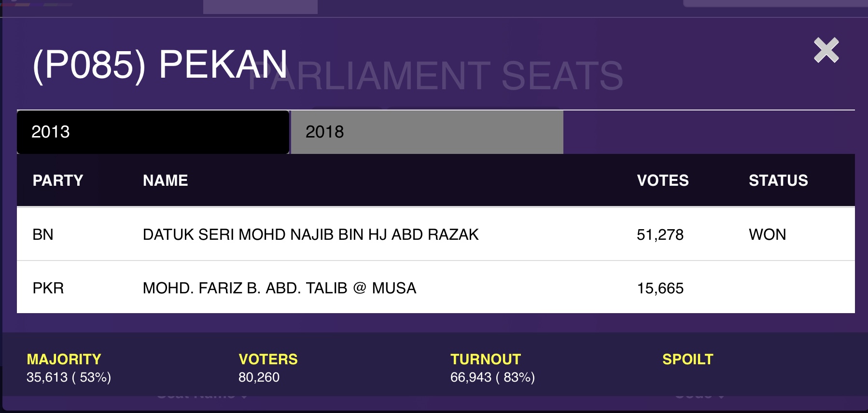The height and width of the screenshot is (413, 868).
Task: Click the 51,278 votes figure
Action: [660, 235]
